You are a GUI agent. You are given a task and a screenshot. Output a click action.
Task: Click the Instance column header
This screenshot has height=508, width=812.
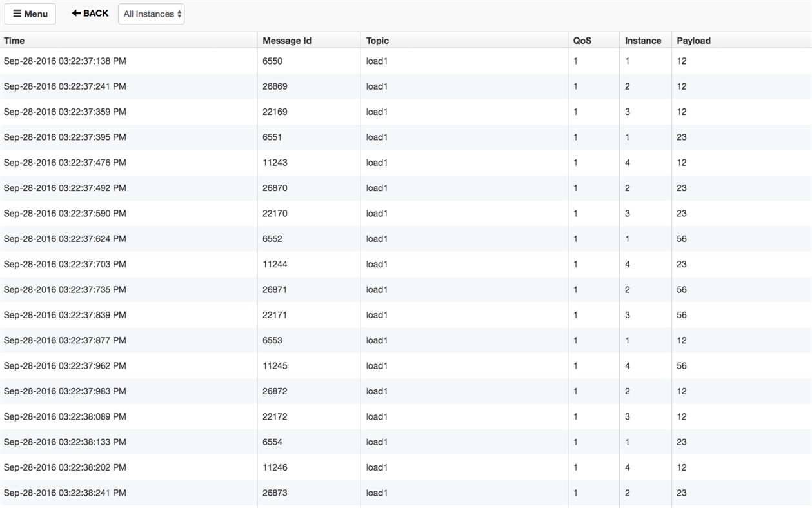coord(642,41)
